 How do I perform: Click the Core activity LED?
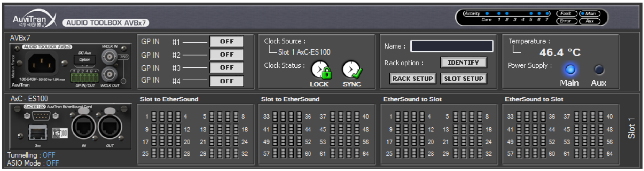click(487, 13)
